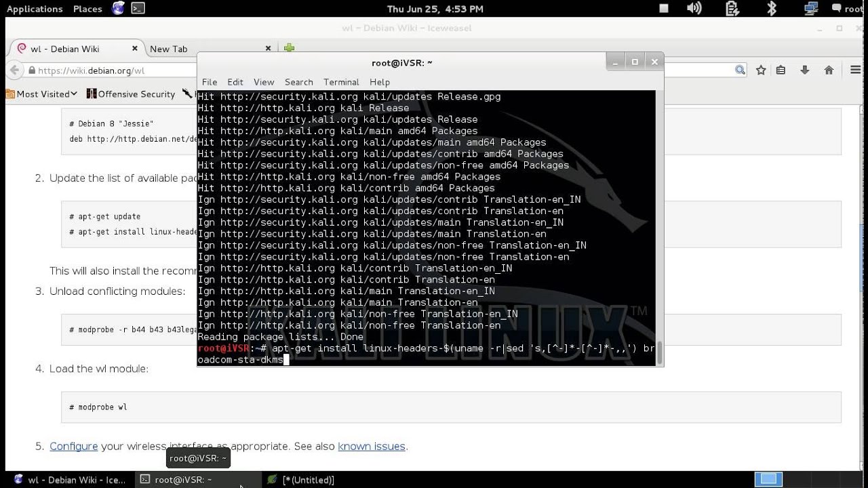
Task: Open terminal File menu
Action: [x=210, y=82]
